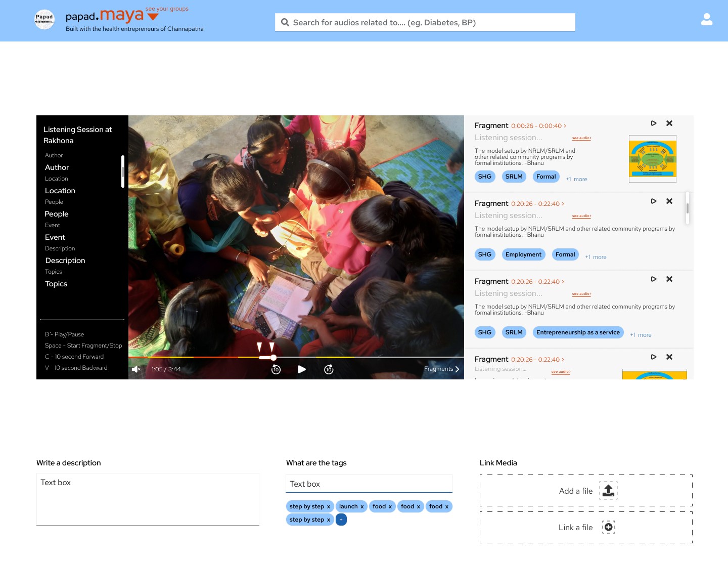
Task: Add a new tag with the blue plus button
Action: coord(341,520)
